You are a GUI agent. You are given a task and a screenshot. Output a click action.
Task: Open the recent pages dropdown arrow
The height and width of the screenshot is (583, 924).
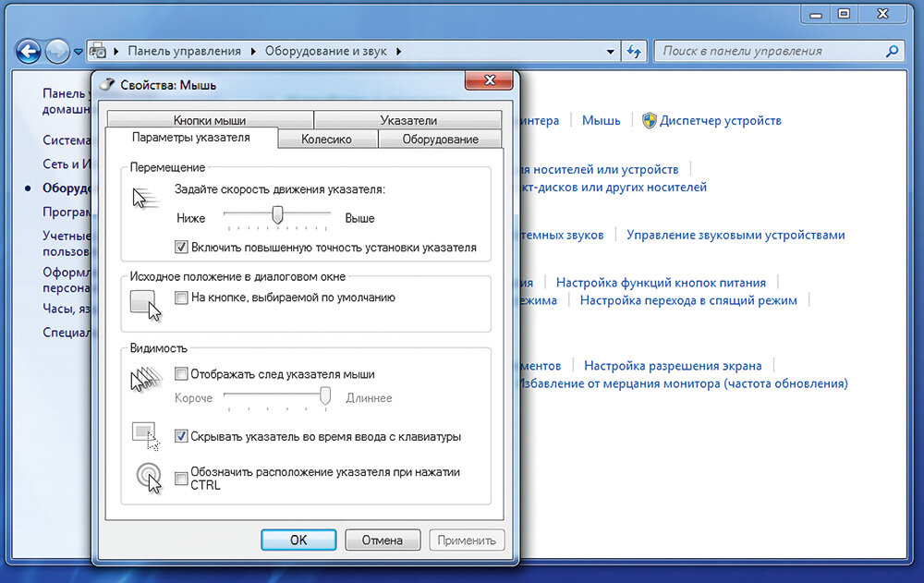point(79,52)
